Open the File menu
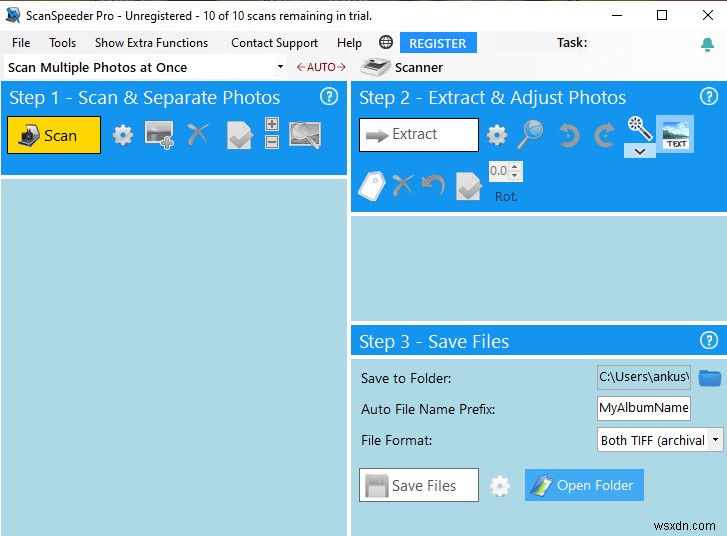The image size is (727, 536). [21, 43]
